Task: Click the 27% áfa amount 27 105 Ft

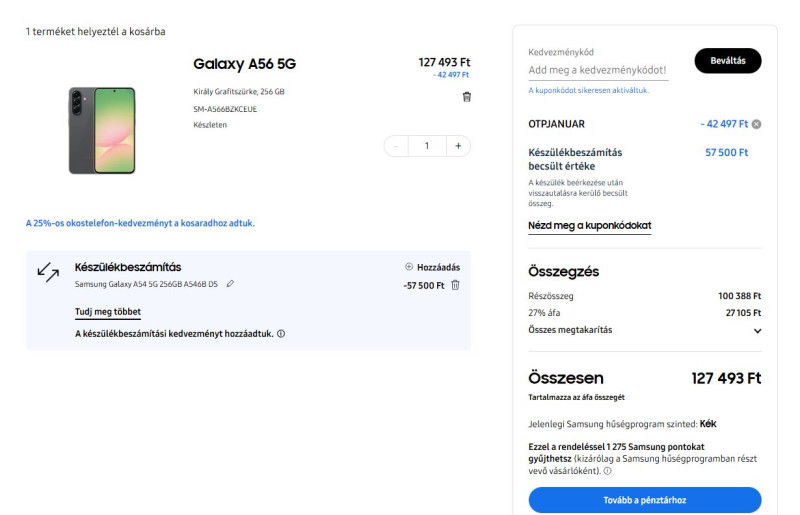Action: [743, 313]
